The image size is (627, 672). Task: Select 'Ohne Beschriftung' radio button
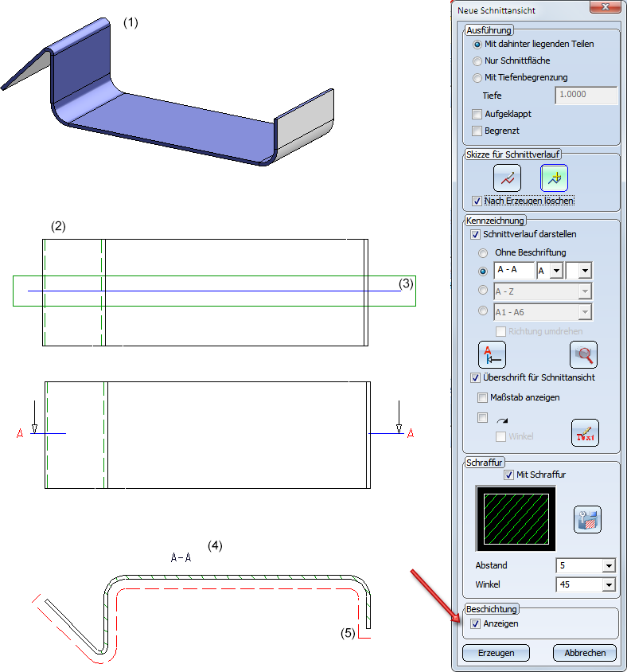pyautogui.click(x=483, y=253)
